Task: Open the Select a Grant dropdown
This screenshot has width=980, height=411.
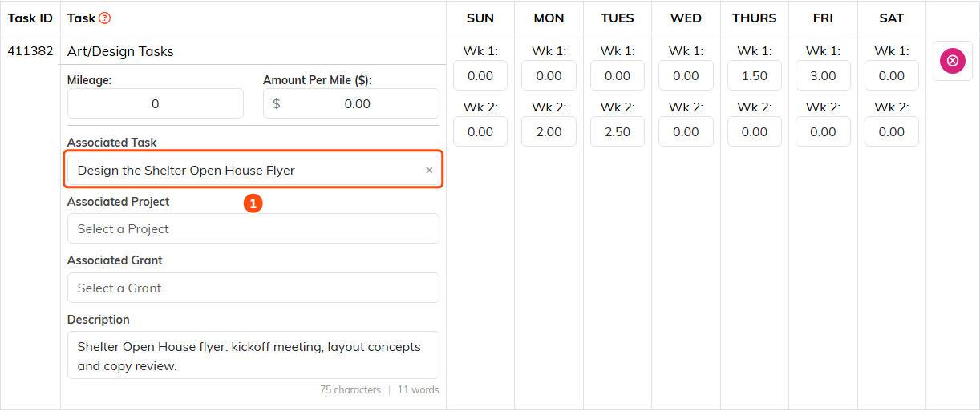Action: 253,288
